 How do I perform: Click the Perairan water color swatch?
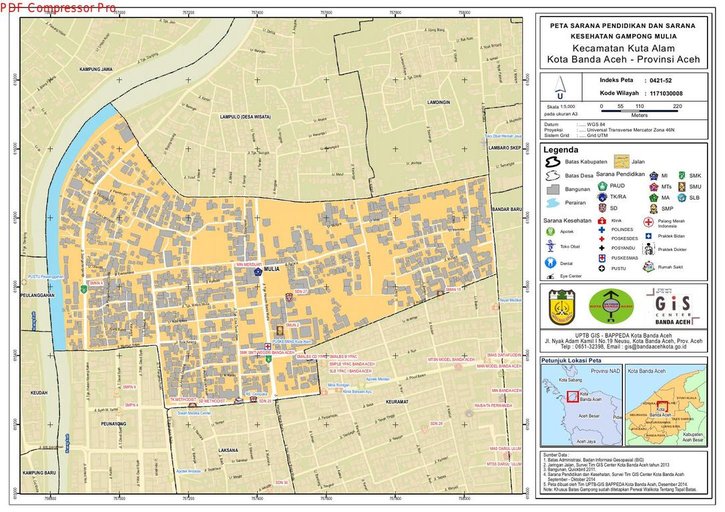[x=552, y=203]
